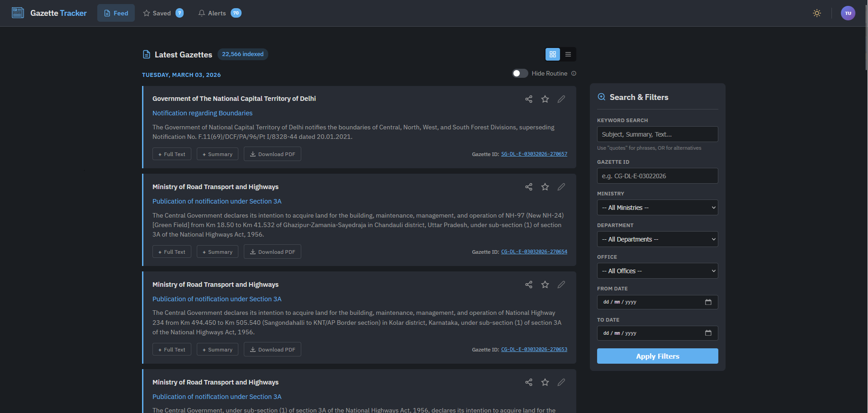
Task: Share the fourth Road Transport gazette card
Action: point(529,382)
